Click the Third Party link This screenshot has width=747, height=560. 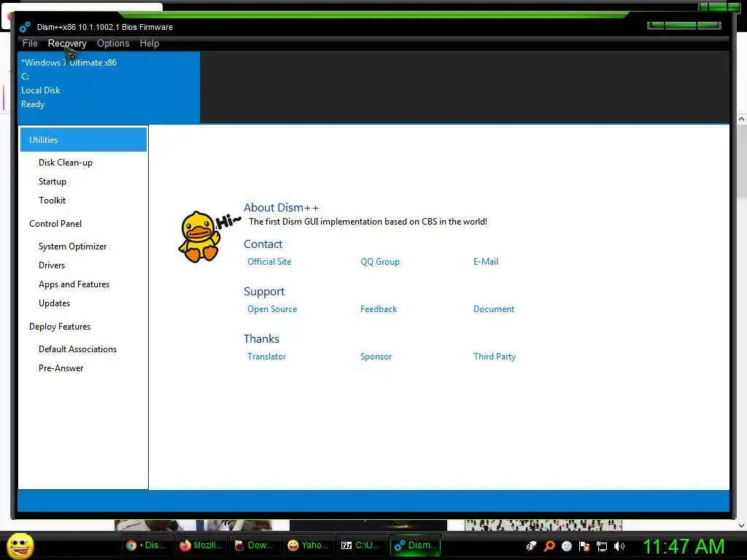click(495, 356)
